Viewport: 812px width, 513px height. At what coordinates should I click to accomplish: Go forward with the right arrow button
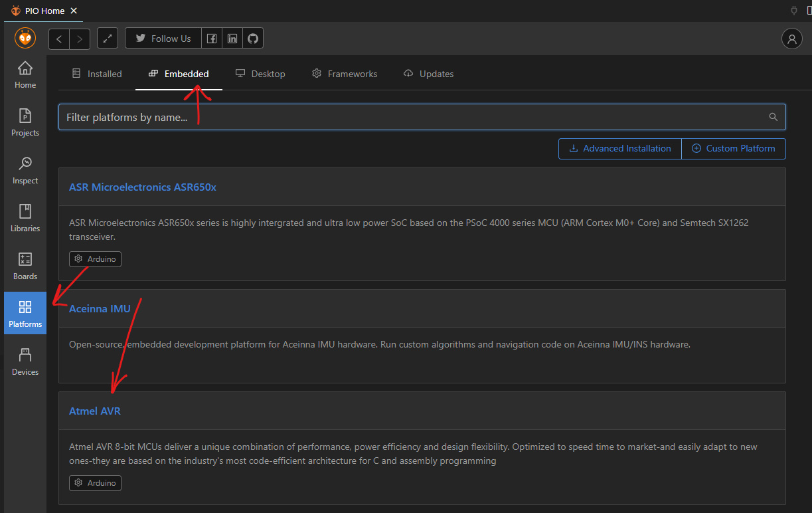[x=80, y=39]
